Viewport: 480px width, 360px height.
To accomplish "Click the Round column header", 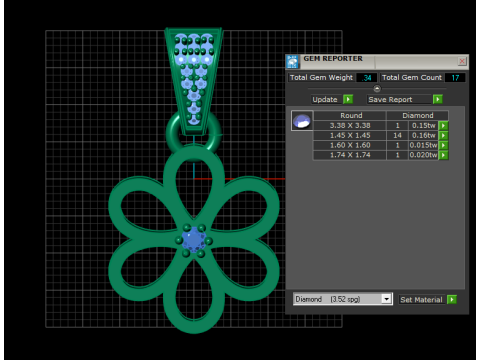I will pos(351,115).
